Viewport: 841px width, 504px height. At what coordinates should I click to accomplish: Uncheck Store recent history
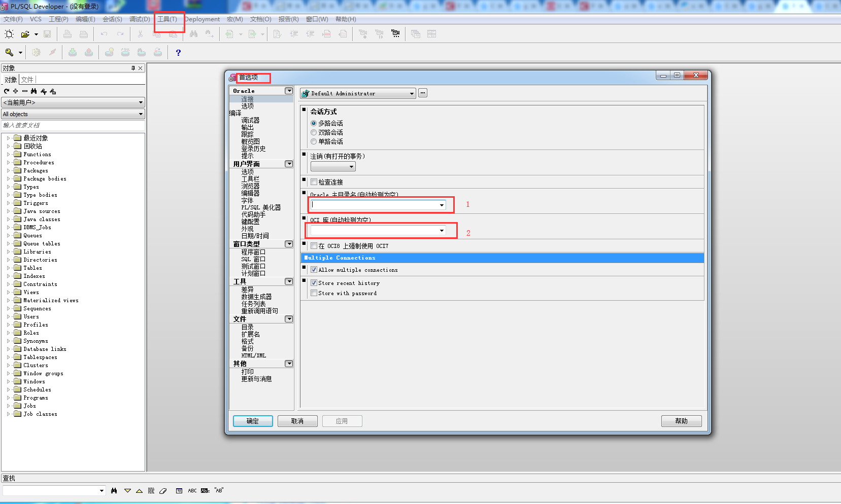[x=314, y=283]
